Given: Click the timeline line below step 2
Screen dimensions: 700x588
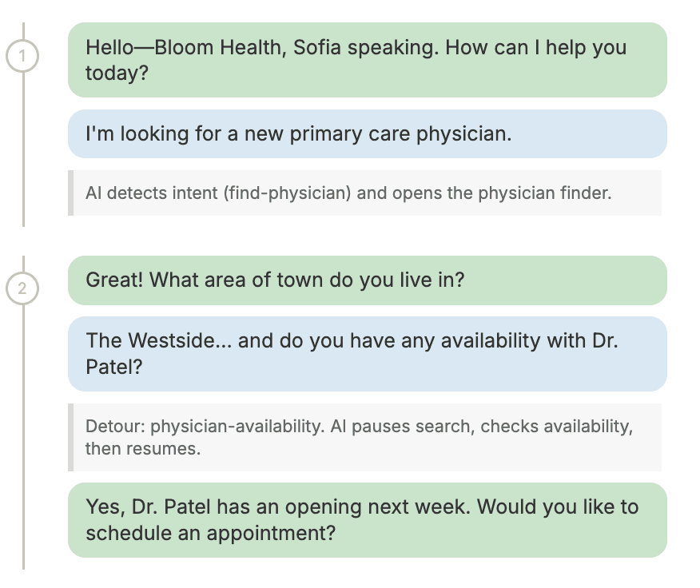Looking at the screenshot, I should (x=23, y=438).
